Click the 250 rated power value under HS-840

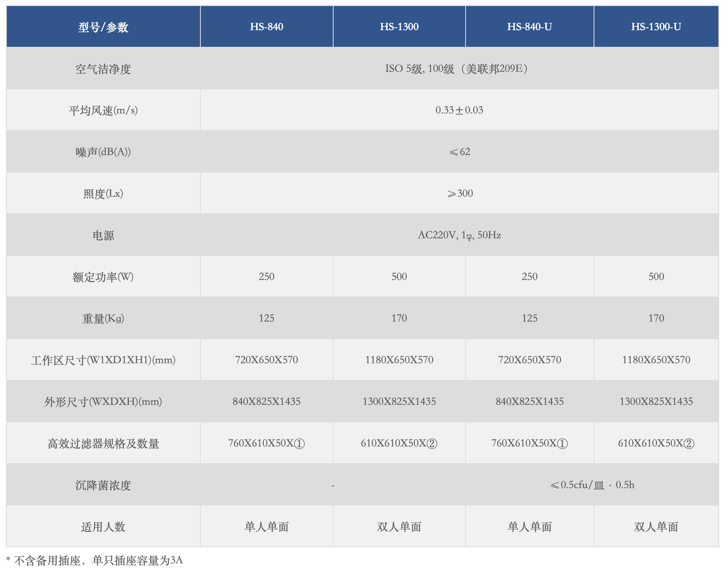point(267,276)
